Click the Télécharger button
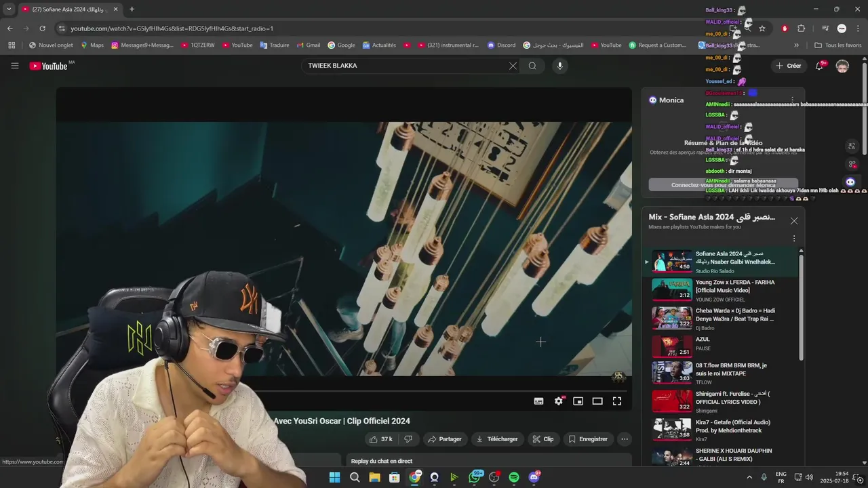Viewport: 868px width, 488px height. pos(497,439)
